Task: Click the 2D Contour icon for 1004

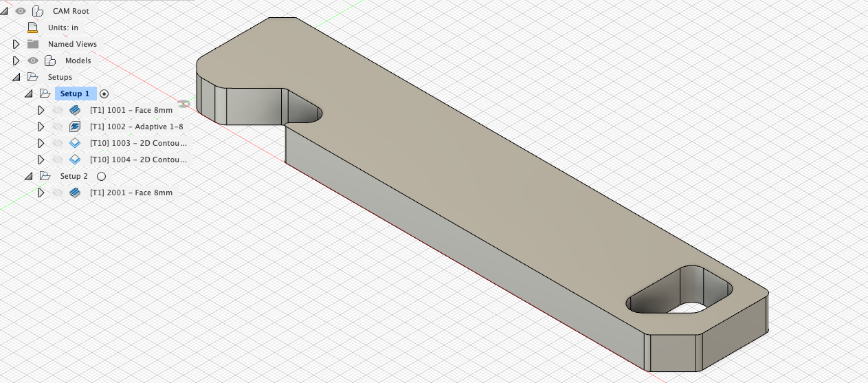Action: click(75, 160)
